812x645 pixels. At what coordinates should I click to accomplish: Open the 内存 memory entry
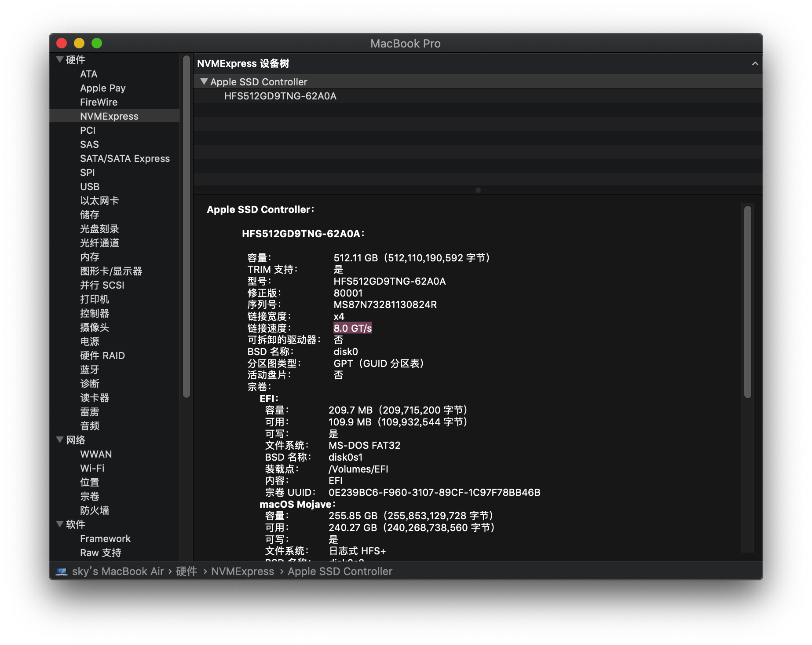[x=90, y=257]
